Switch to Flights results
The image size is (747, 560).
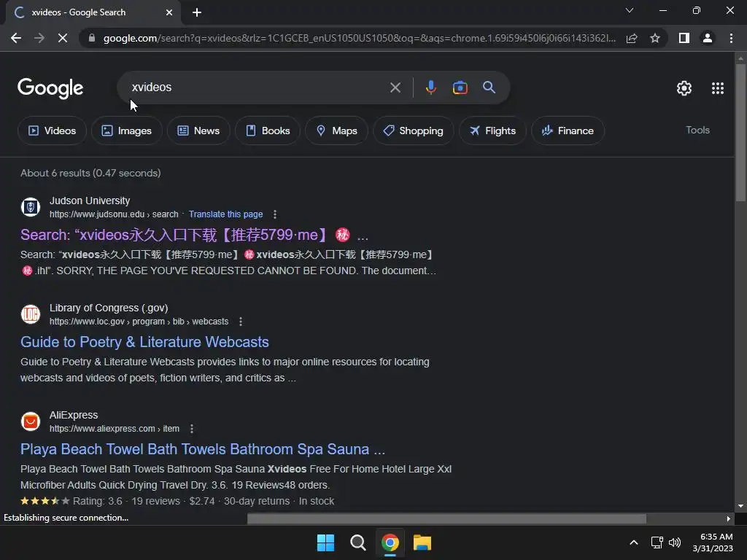click(492, 131)
